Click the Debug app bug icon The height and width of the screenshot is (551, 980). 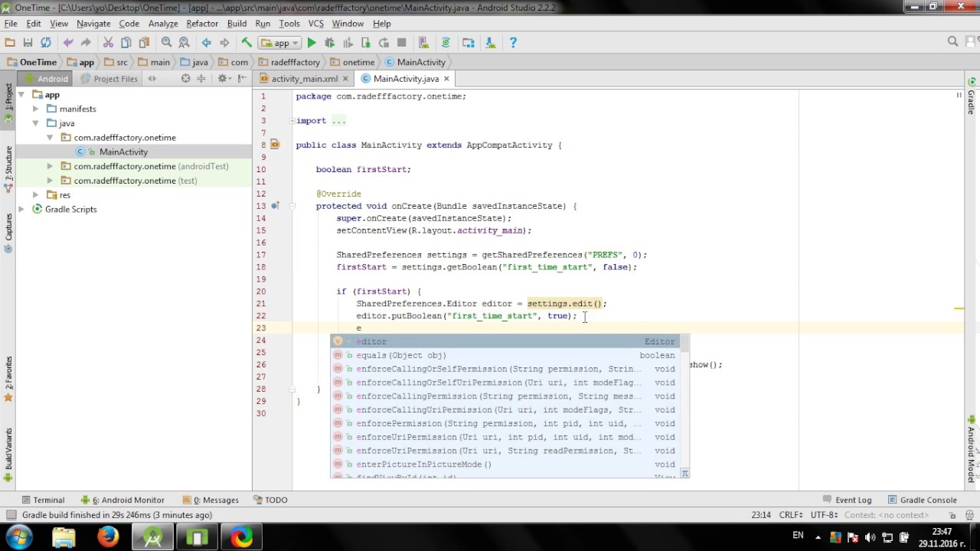(x=330, y=43)
